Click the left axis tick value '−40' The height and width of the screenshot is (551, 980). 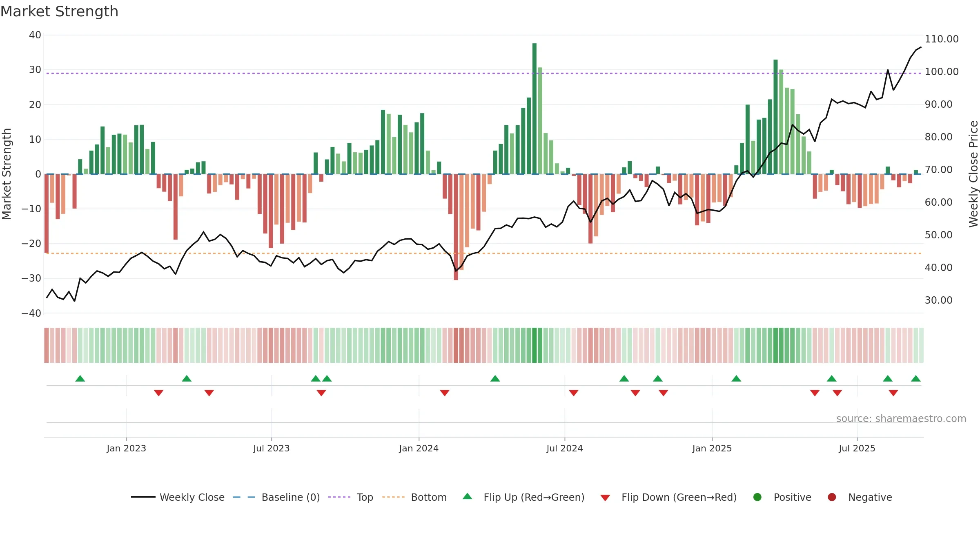coord(31,313)
